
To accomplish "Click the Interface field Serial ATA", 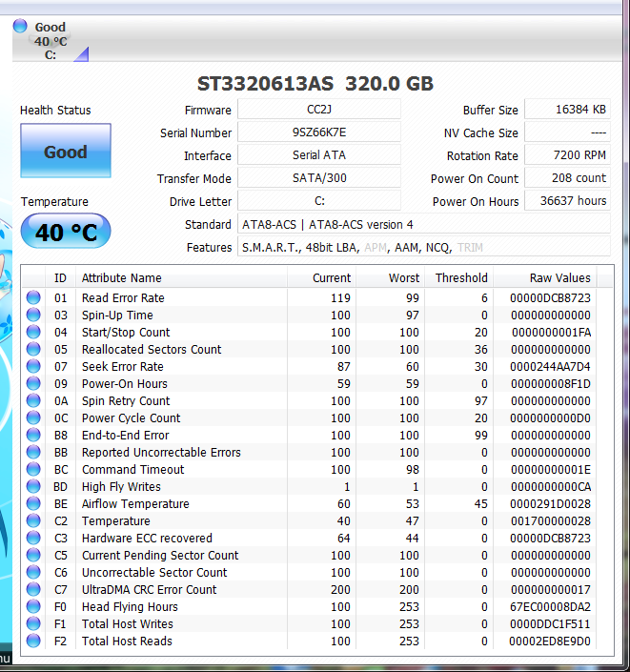I will (x=319, y=154).
